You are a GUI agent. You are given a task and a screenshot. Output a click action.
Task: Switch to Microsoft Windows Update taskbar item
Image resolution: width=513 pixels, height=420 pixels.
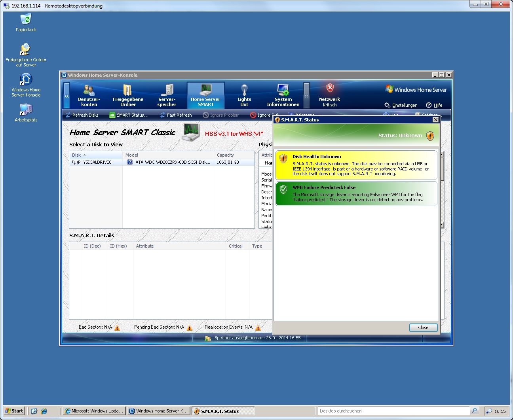(94, 411)
